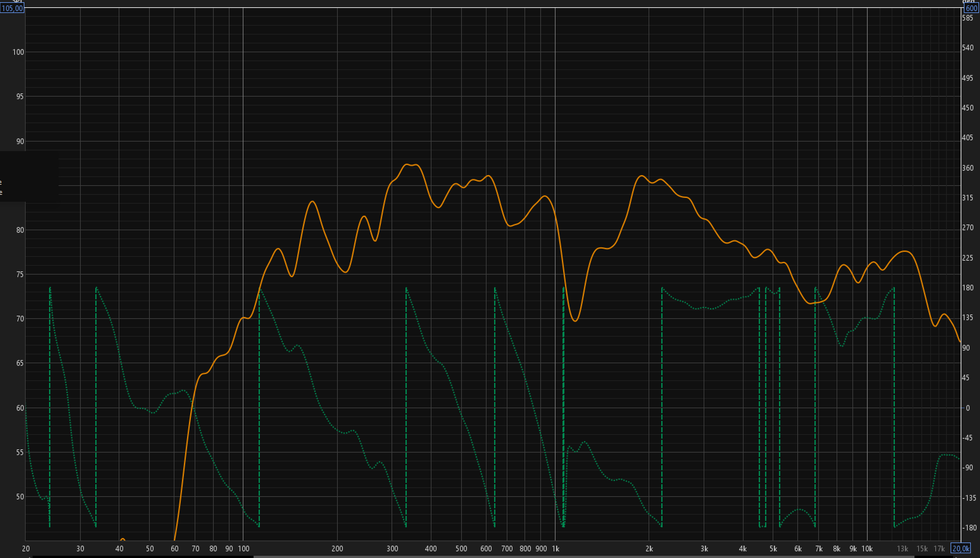This screenshot has width=980, height=558.
Task: Click the 80 label on SPL axis
Action: click(x=20, y=230)
